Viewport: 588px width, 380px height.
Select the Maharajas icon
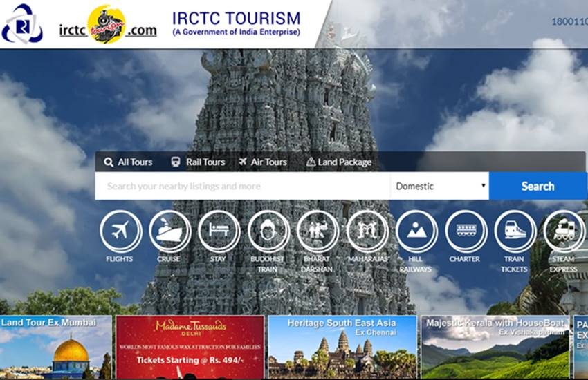coord(367,231)
